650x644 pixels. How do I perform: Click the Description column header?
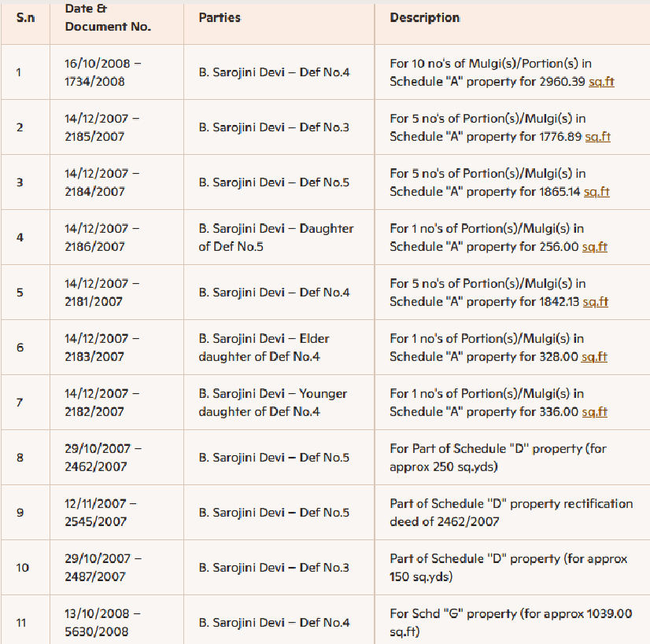[425, 17]
